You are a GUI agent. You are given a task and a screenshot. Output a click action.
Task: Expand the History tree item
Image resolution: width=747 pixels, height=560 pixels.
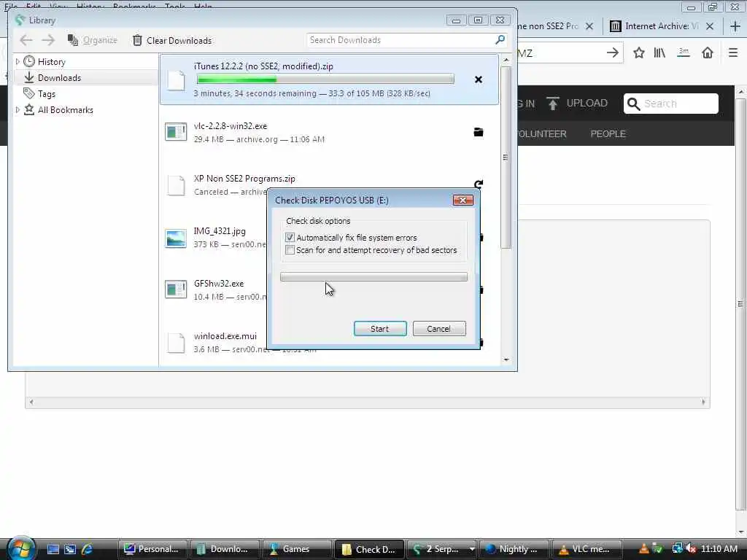point(18,61)
